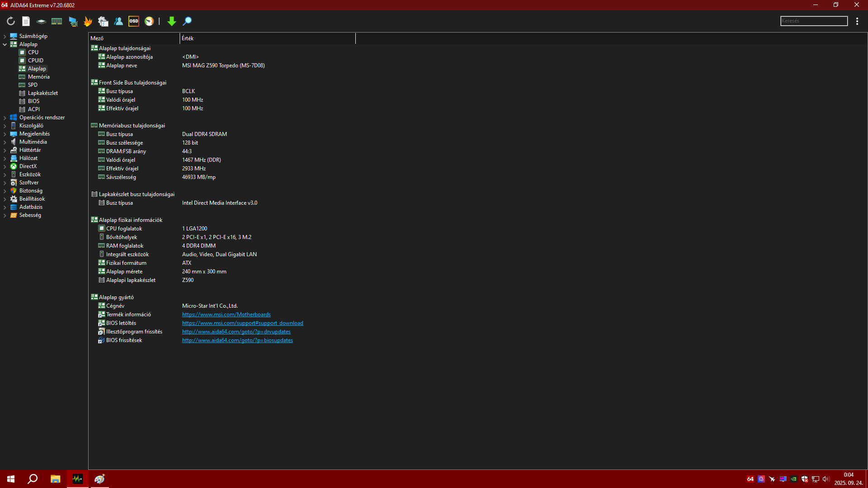Click the Refresh toolbar icon
This screenshot has height=488, width=868.
tap(11, 21)
